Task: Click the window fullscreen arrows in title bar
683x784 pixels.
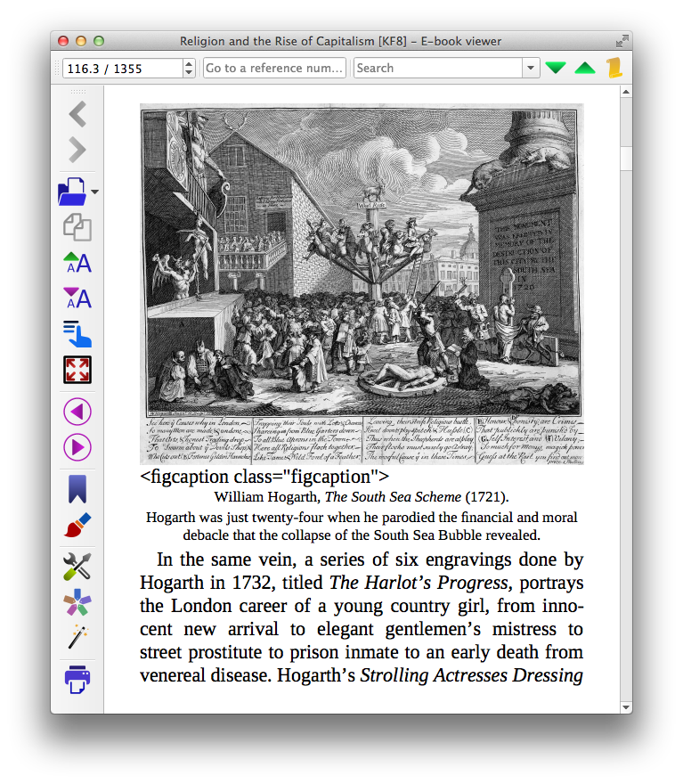Action: [622, 41]
